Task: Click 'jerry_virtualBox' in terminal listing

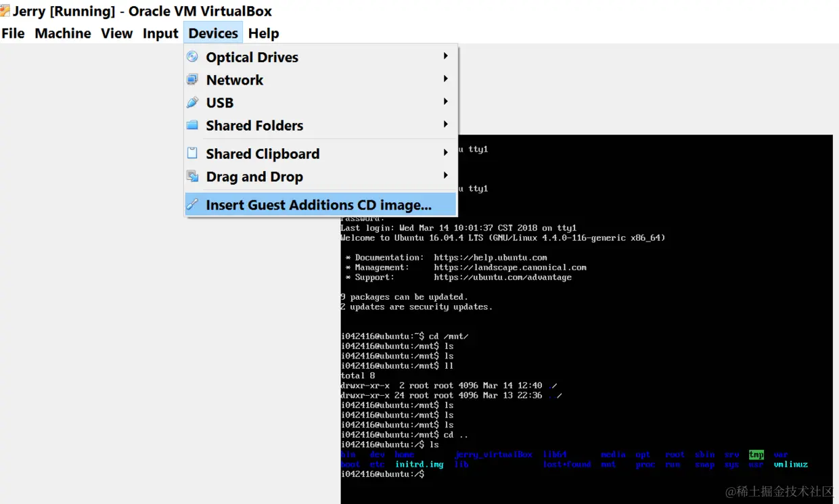Action: (x=493, y=455)
